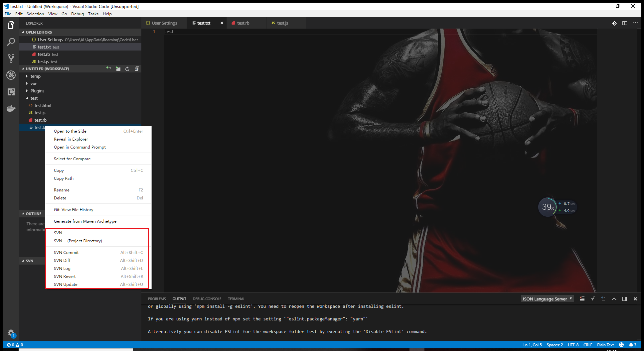This screenshot has width=644, height=351.
Task: Choose Delete from context menu
Action: [98, 198]
